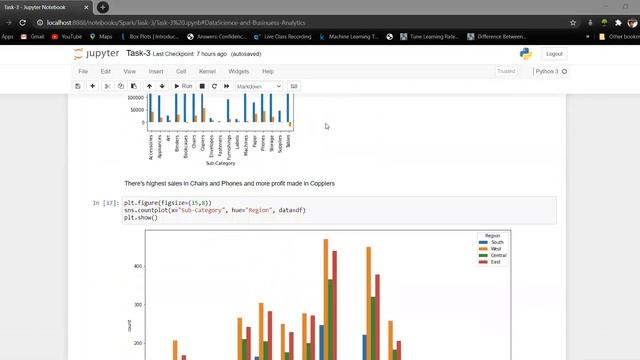Open the Machine Learning bookmark
640x360 pixels.
click(x=349, y=37)
